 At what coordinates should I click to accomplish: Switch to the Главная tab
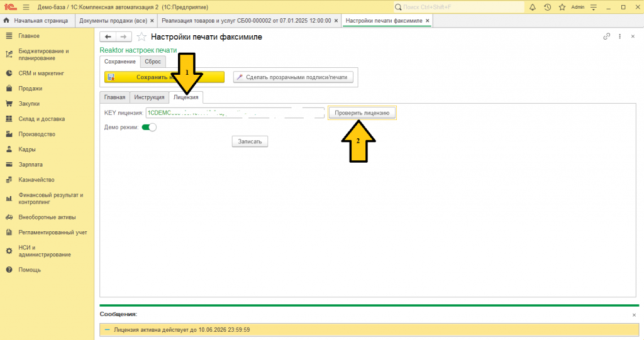click(114, 97)
